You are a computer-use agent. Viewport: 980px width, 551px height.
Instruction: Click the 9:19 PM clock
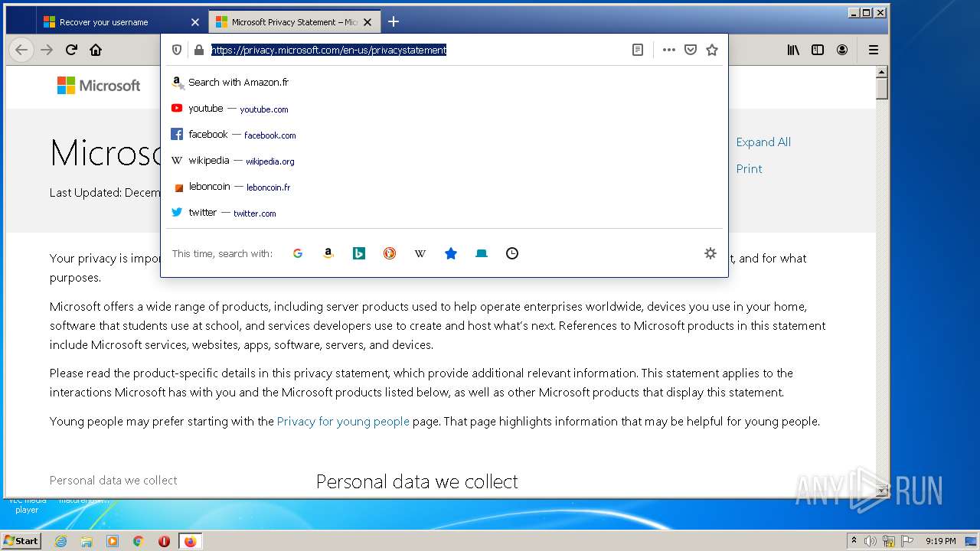pyautogui.click(x=940, y=541)
